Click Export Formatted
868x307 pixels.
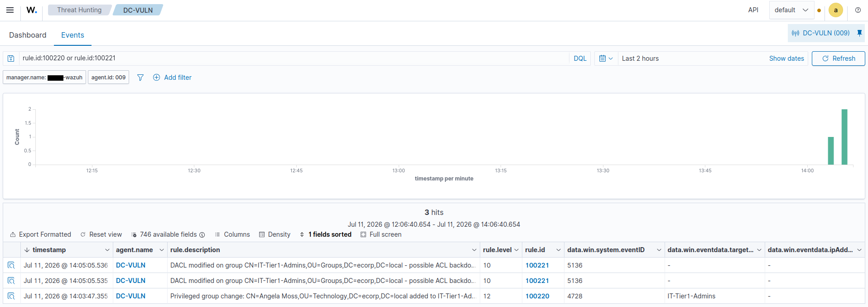pos(41,234)
